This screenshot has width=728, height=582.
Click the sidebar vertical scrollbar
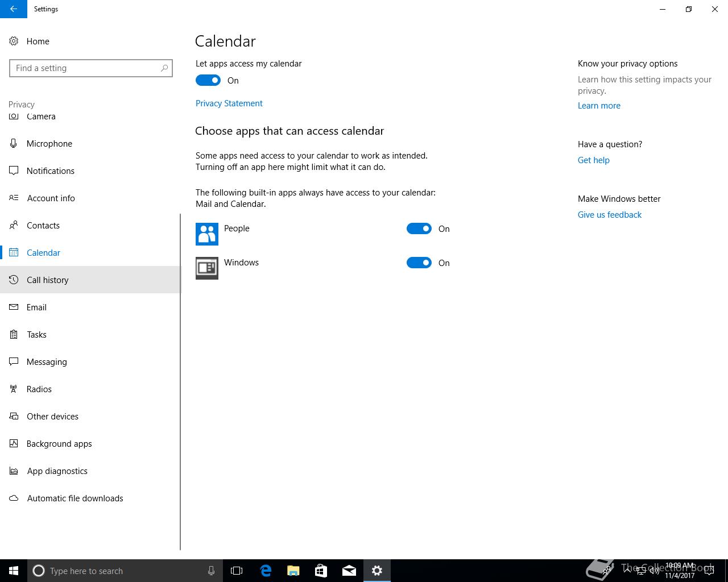180,382
